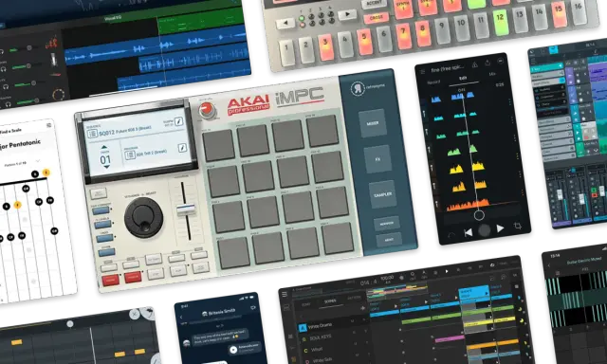Tap the bottom-right drum pad on iMPC
This screenshot has width=607, height=364.
point(338,239)
